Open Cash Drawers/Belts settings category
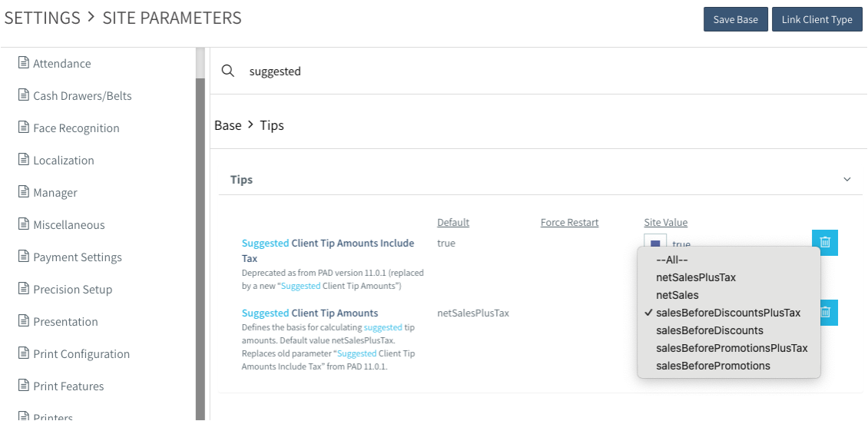 [82, 96]
